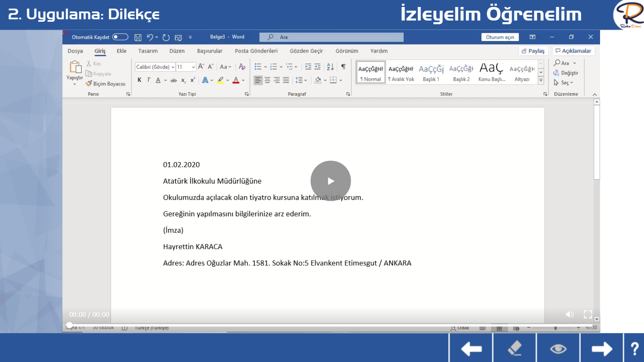
Task: Toggle italic T formatting
Action: (148, 80)
